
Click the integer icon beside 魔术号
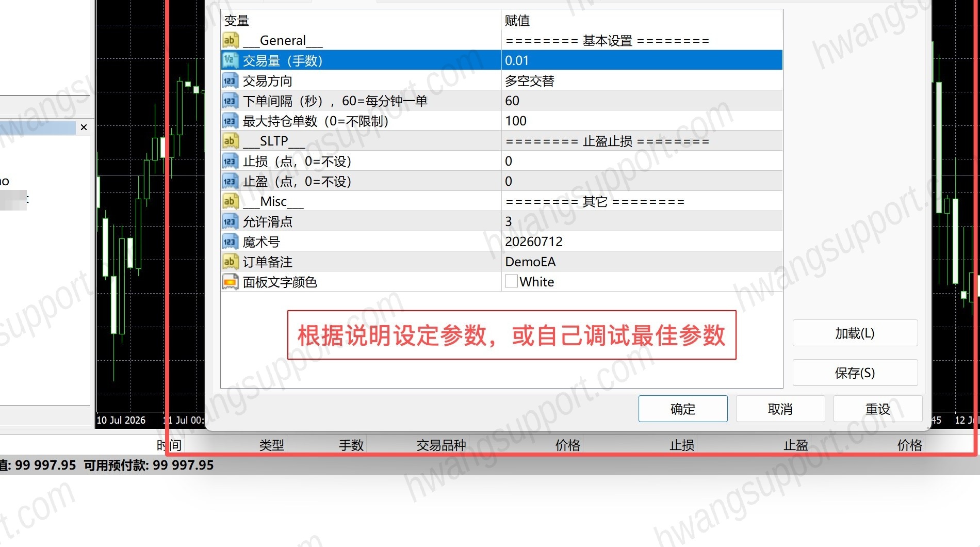[x=230, y=242]
